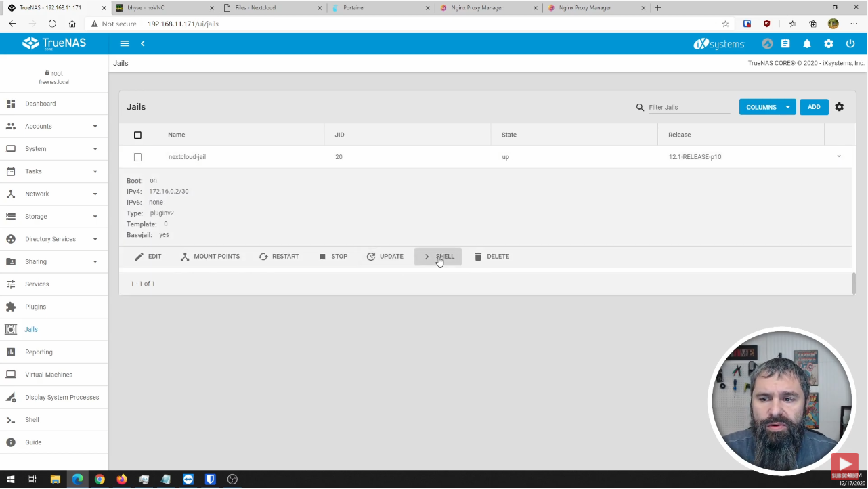Switch to the Portainer browser tab
The width and height of the screenshot is (868, 489).
pyautogui.click(x=380, y=8)
